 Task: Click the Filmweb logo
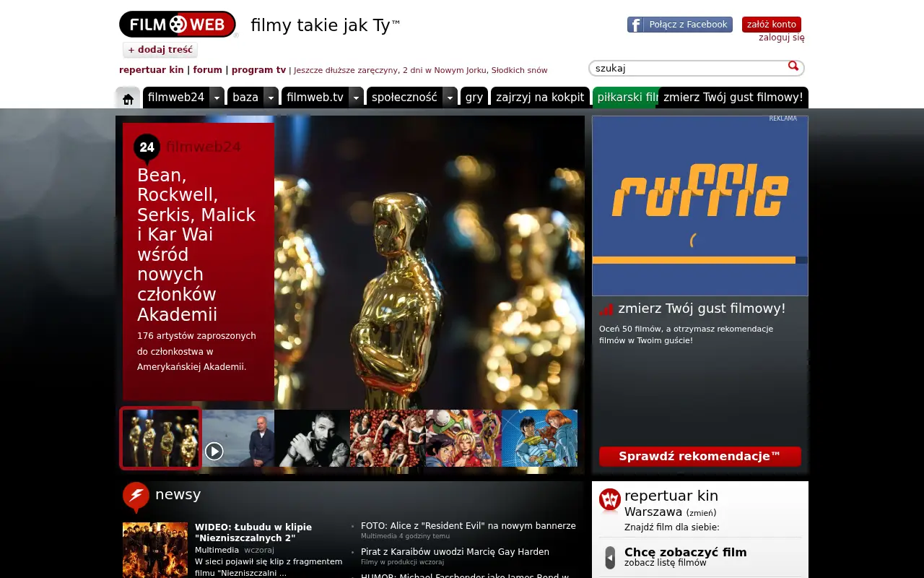[x=178, y=25]
